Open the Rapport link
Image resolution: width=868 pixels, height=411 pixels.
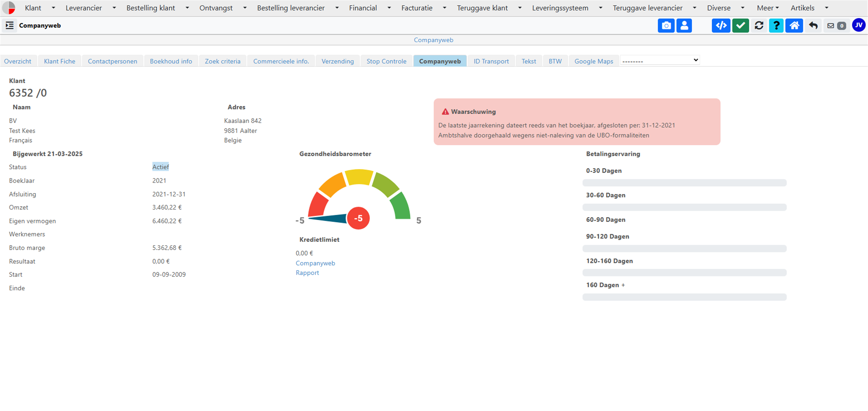[x=307, y=273]
